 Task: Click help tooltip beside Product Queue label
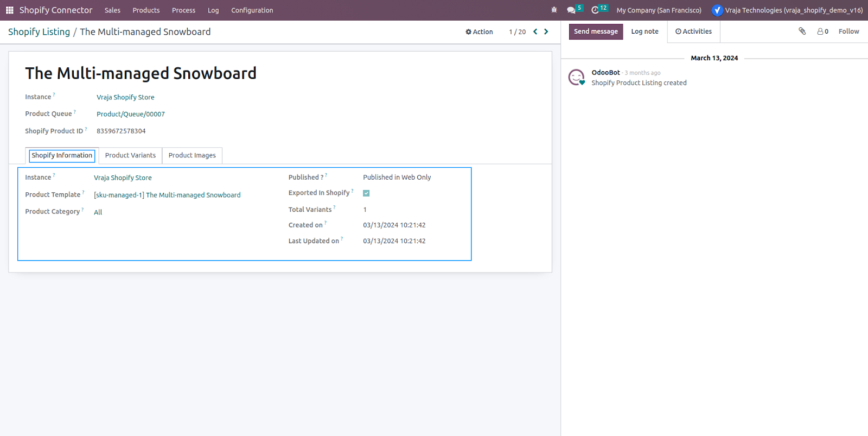(75, 112)
